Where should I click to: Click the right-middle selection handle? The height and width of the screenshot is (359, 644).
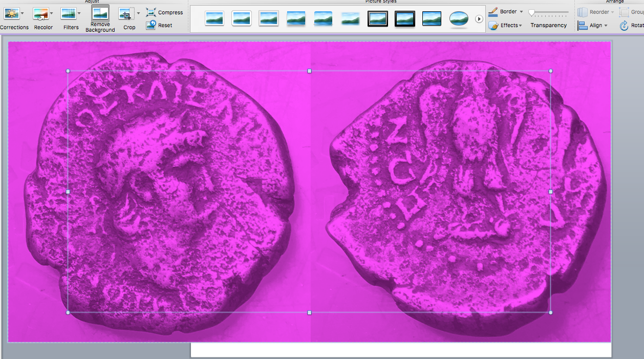551,192
